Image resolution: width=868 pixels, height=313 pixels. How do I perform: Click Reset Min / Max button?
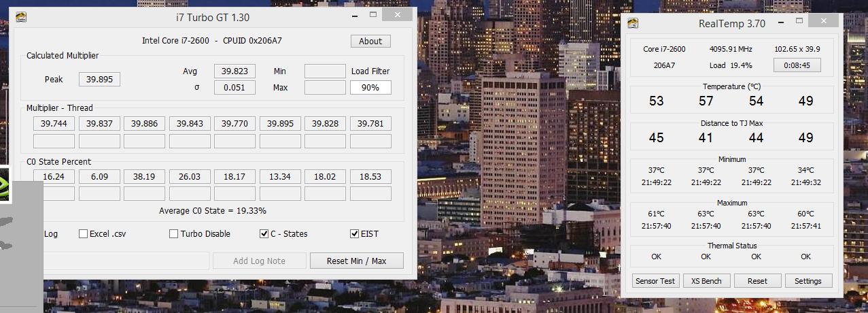[356, 261]
